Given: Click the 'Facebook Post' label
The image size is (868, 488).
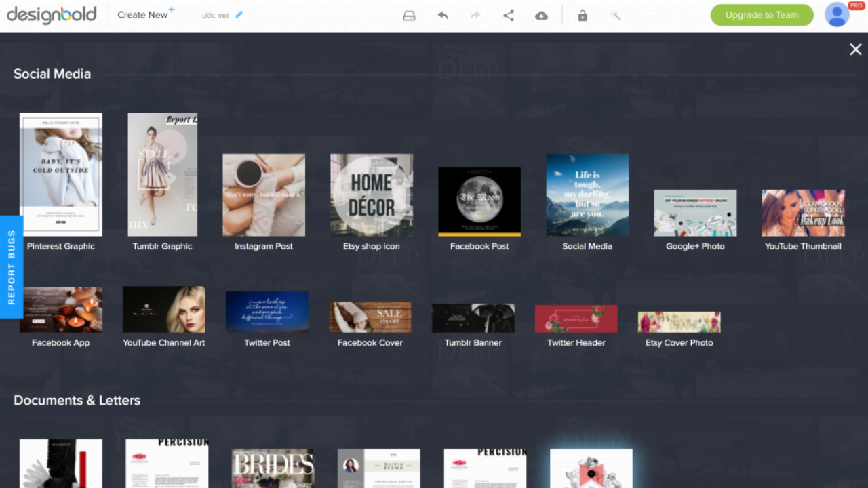Looking at the screenshot, I should click(x=479, y=246).
